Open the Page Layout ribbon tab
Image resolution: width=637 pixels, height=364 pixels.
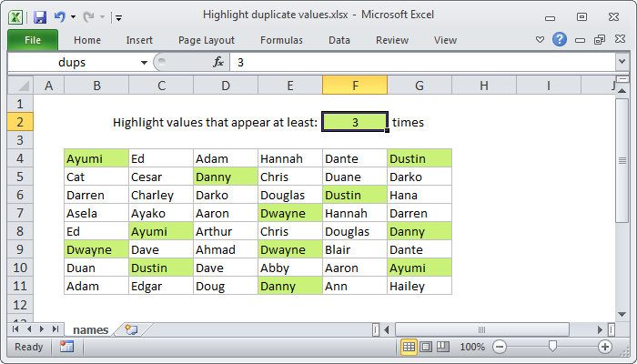207,40
